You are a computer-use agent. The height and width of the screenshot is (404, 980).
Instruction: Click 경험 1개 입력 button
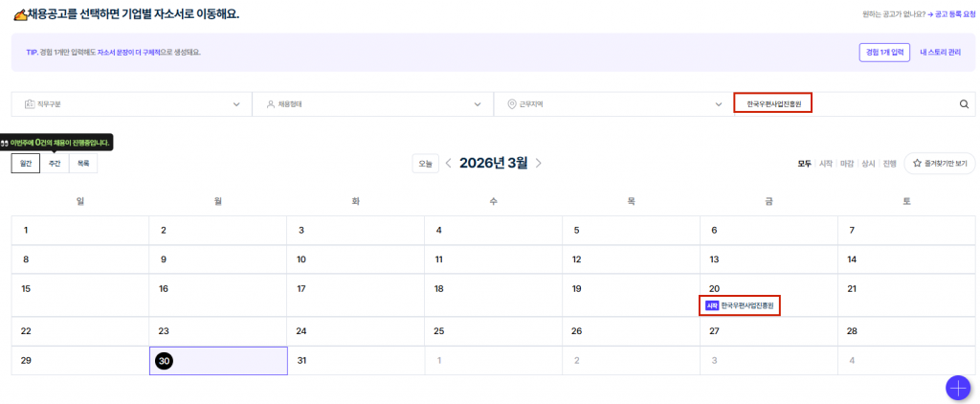tap(883, 53)
